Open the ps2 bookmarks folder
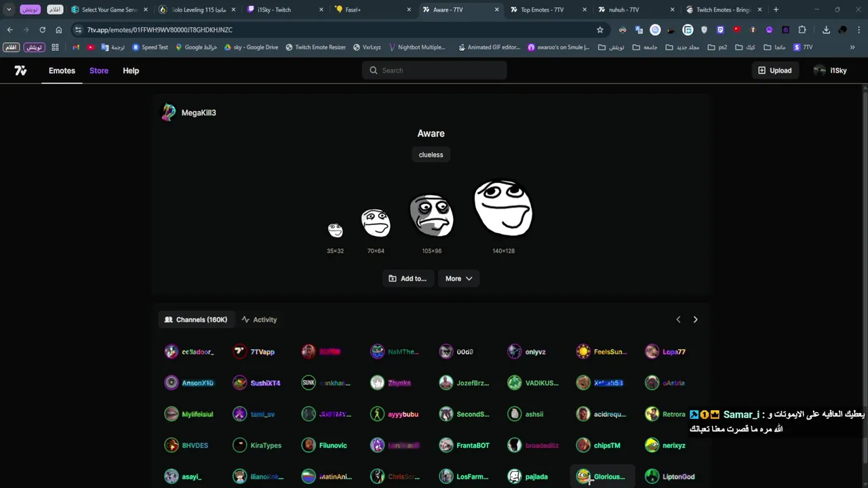This screenshot has height=488, width=868. pyautogui.click(x=717, y=47)
